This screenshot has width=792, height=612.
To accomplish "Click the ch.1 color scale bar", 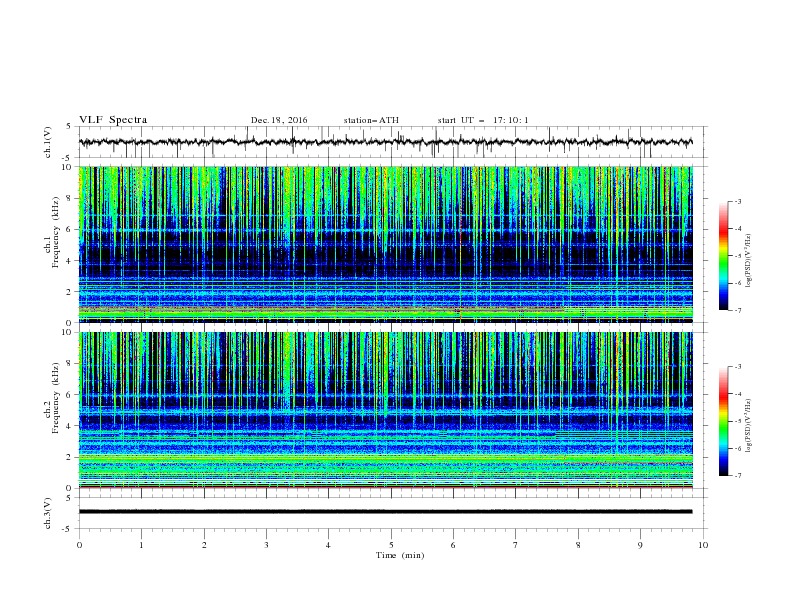I will (x=723, y=256).
